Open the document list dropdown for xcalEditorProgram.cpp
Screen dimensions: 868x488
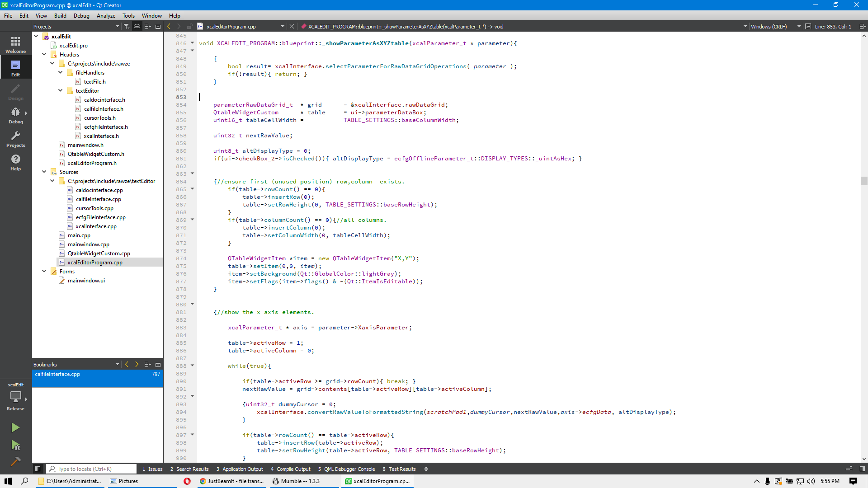point(283,26)
